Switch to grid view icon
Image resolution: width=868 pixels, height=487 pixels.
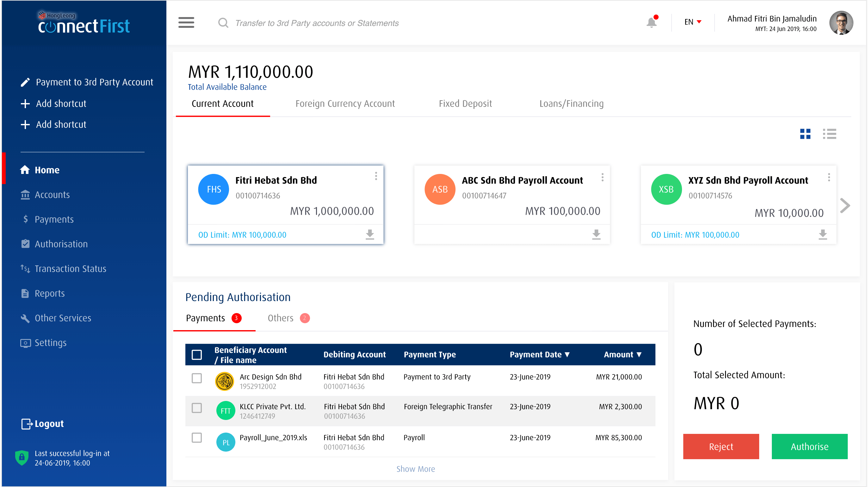805,134
